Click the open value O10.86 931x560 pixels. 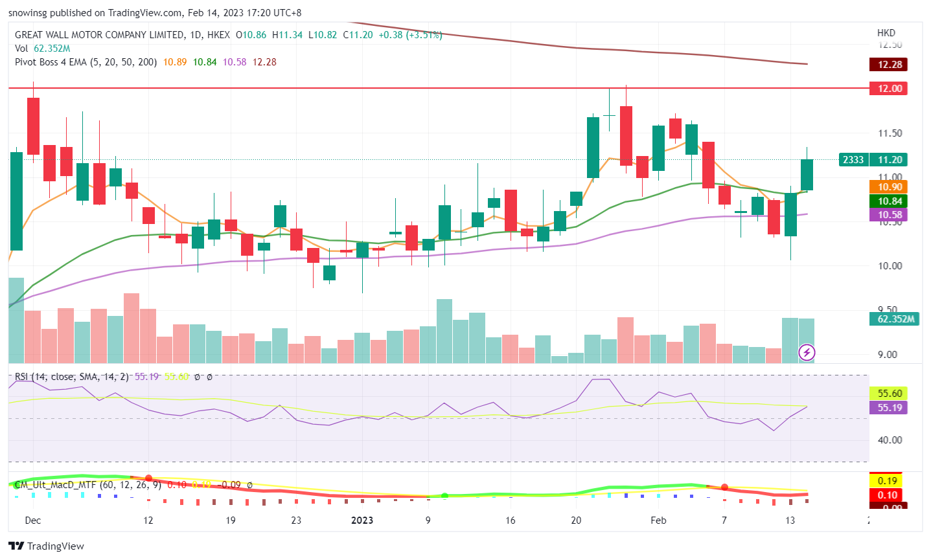[251, 35]
